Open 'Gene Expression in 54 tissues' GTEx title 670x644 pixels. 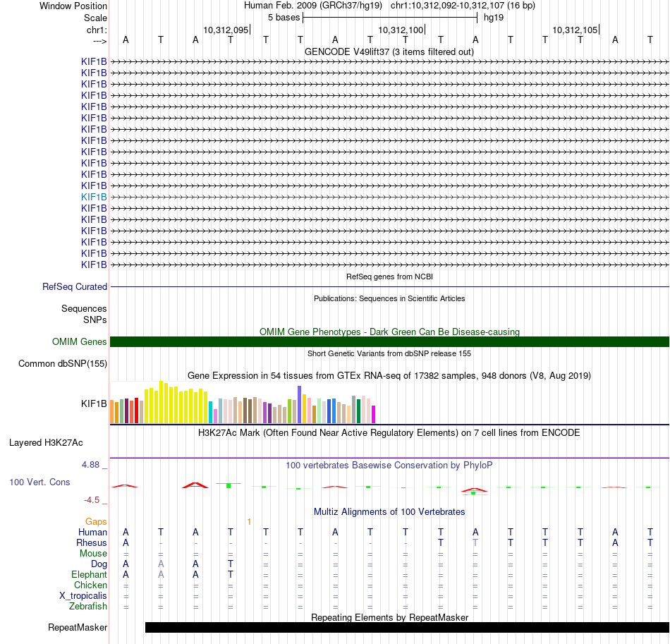tap(389, 376)
